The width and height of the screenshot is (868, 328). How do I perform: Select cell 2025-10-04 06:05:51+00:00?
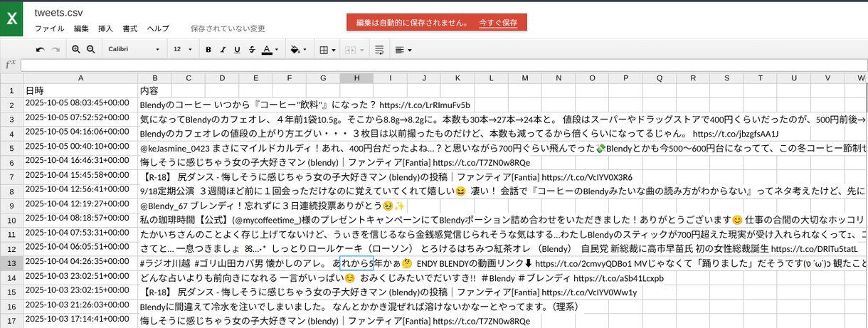click(x=80, y=248)
